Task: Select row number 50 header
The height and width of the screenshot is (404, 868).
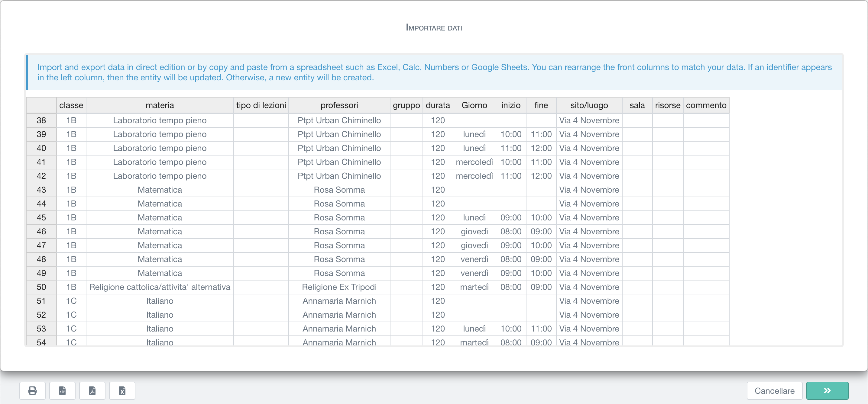Action: tap(41, 287)
